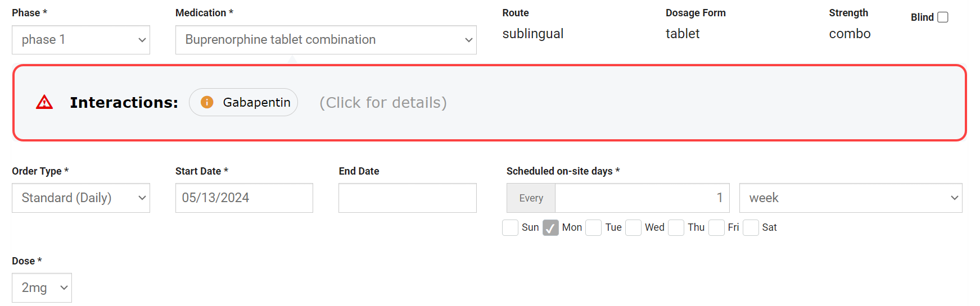This screenshot has height=306, width=980.
Task: Click the red warning triangle icon
Action: (x=44, y=102)
